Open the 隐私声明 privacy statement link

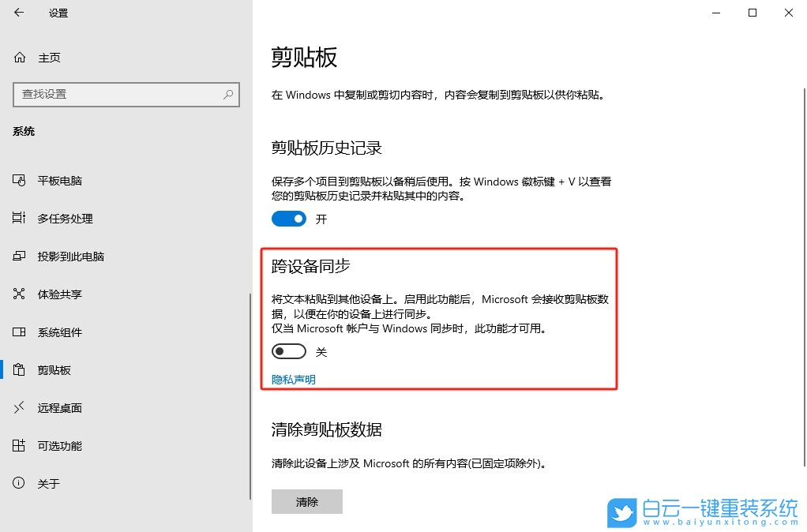tap(293, 379)
